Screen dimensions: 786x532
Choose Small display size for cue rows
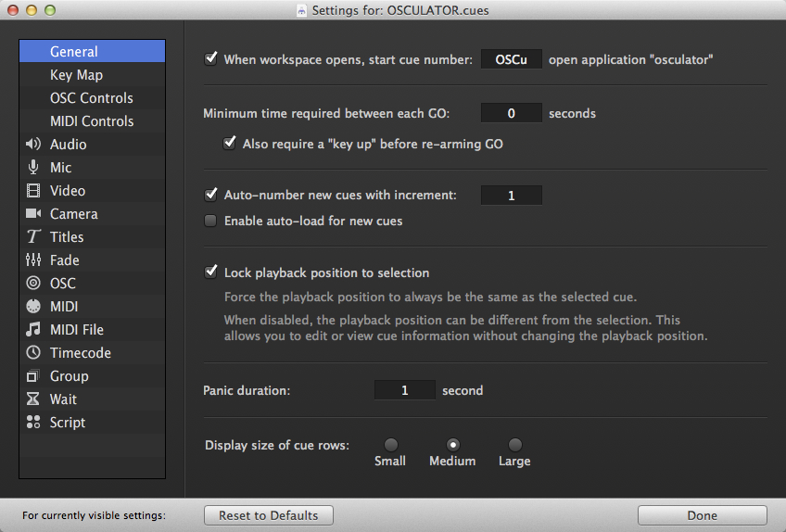[390, 445]
